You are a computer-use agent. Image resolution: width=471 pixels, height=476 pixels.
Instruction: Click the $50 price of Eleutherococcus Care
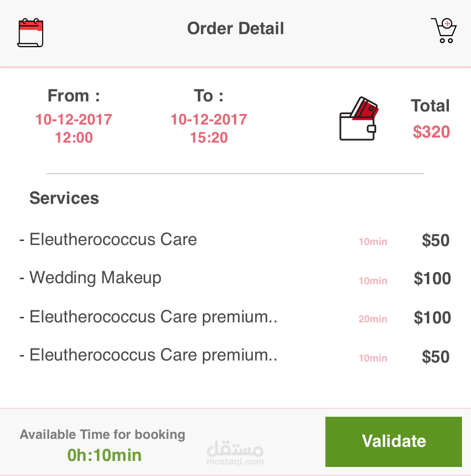point(435,241)
